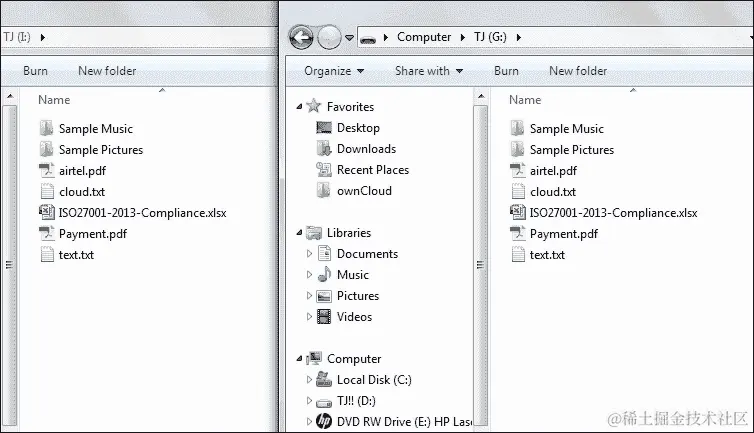Select TJ!! (D:) drive

point(356,401)
